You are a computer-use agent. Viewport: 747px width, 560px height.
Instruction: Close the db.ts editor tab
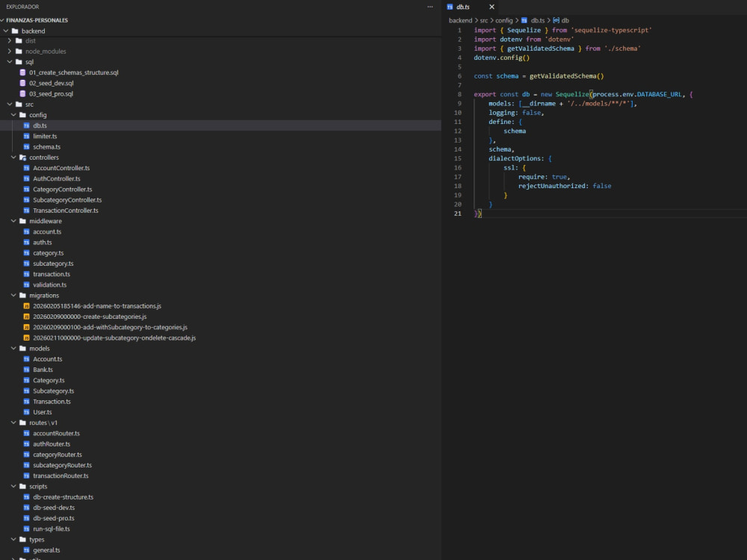[x=492, y=7]
